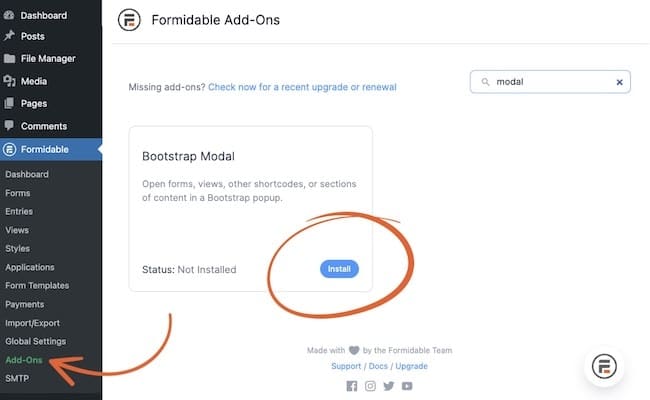This screenshot has height=400, width=650.
Task: Open the Forms submenu item
Action: pos(18,193)
